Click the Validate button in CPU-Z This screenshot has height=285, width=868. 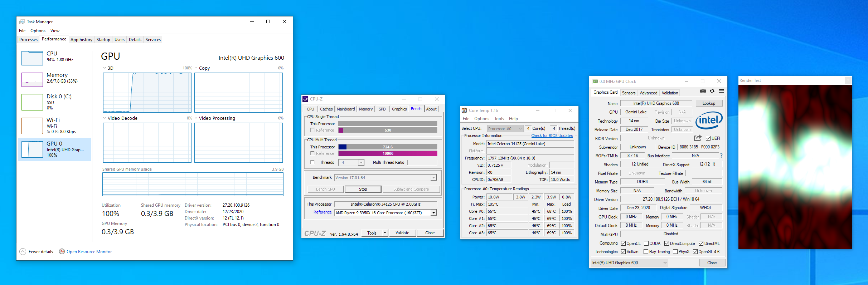[402, 233]
